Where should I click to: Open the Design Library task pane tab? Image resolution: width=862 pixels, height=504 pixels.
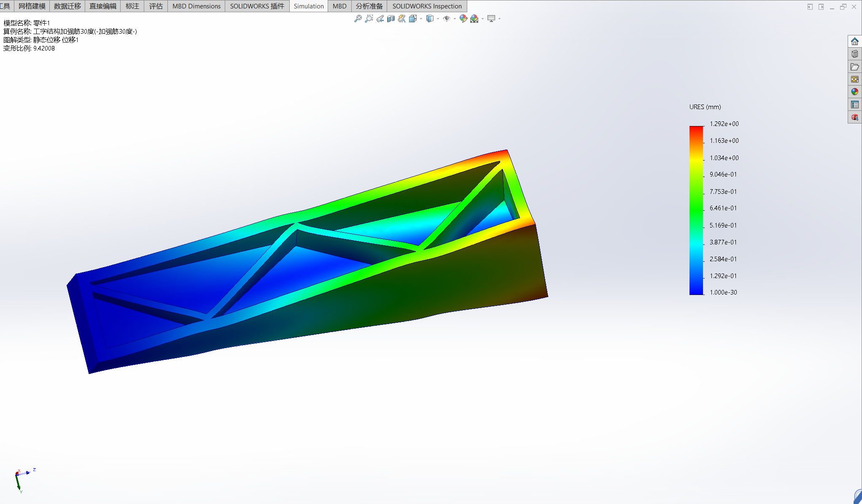pyautogui.click(x=855, y=54)
